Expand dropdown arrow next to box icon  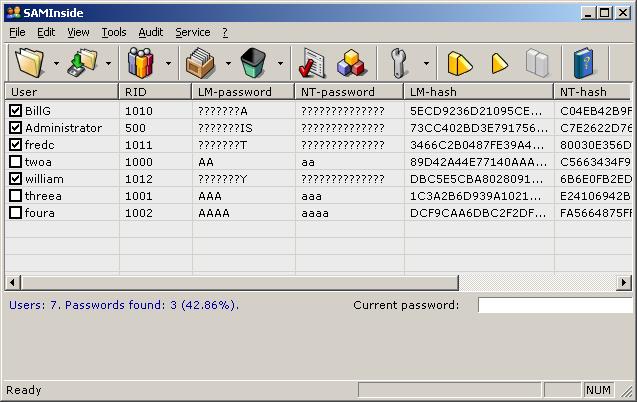[228, 63]
